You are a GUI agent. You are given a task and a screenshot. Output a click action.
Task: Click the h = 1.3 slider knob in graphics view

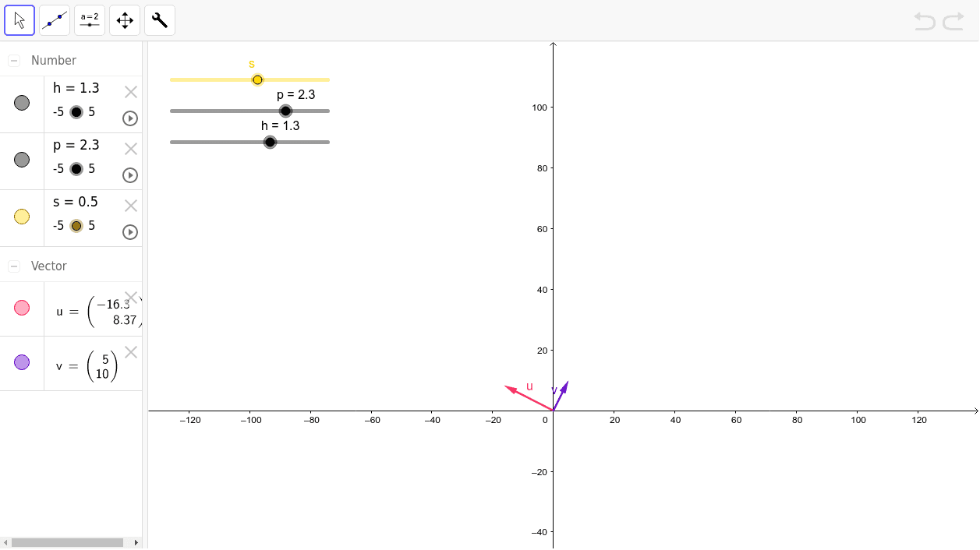click(270, 142)
